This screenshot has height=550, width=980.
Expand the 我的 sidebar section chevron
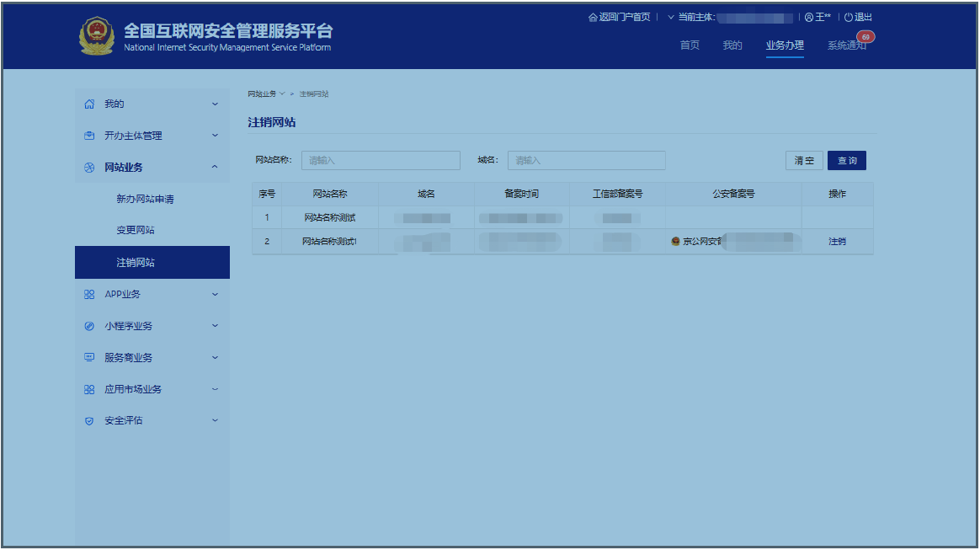(x=215, y=104)
